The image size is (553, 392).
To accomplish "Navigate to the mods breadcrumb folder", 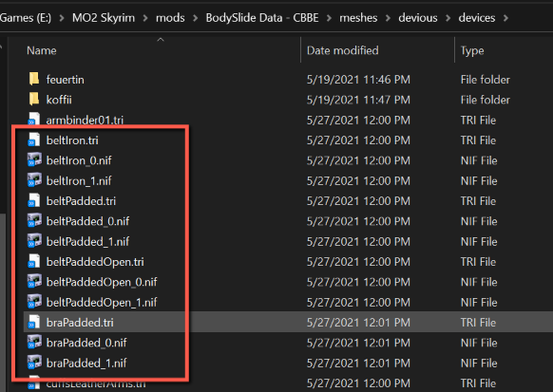I will pos(170,18).
